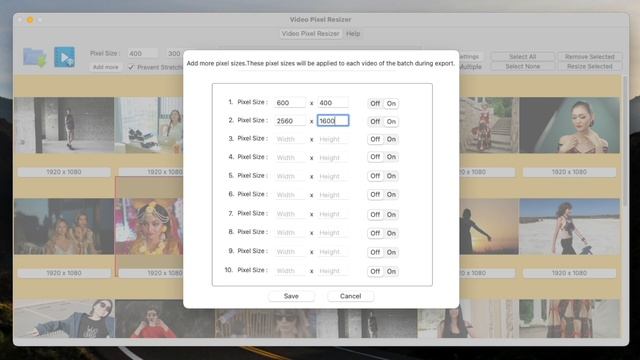Click row 5 Width field
640x360 pixels.
290,176
